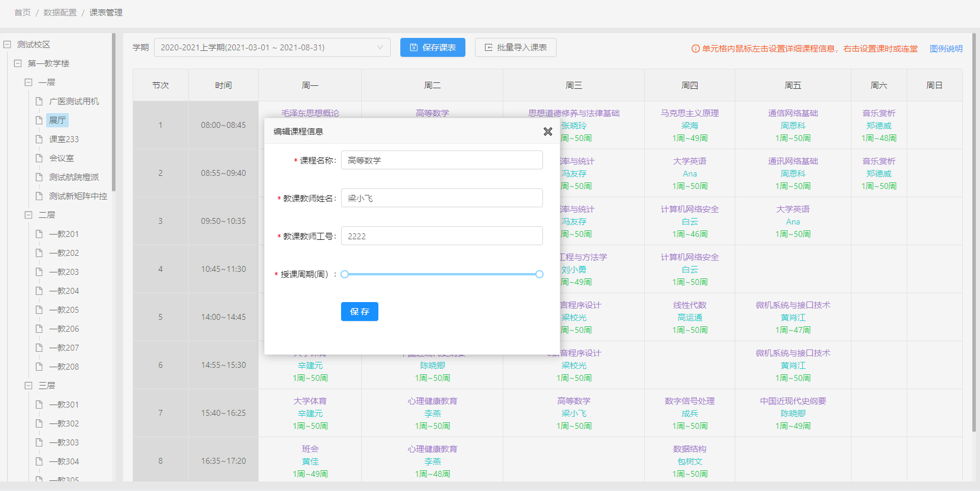The width and height of the screenshot is (980, 491).
Task: Click the 周一 column header
Action: [x=310, y=85]
